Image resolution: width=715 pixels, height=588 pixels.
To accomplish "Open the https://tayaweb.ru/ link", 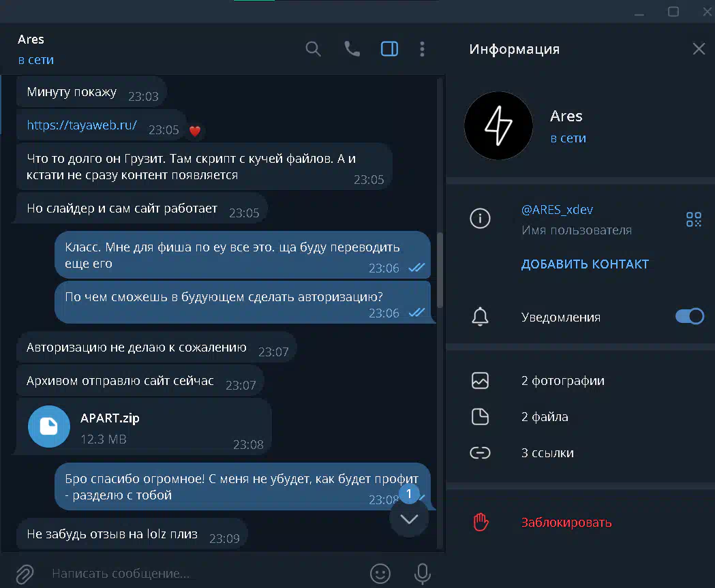I will 82,125.
